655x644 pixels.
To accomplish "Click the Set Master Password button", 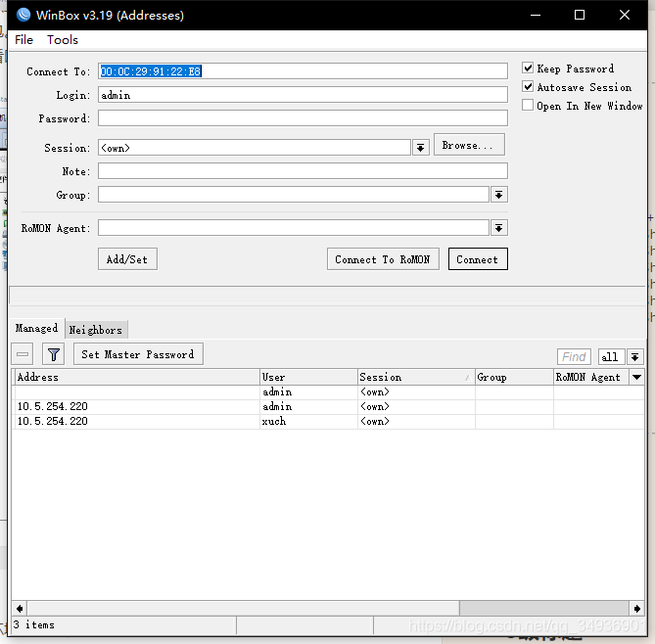I will (x=138, y=354).
